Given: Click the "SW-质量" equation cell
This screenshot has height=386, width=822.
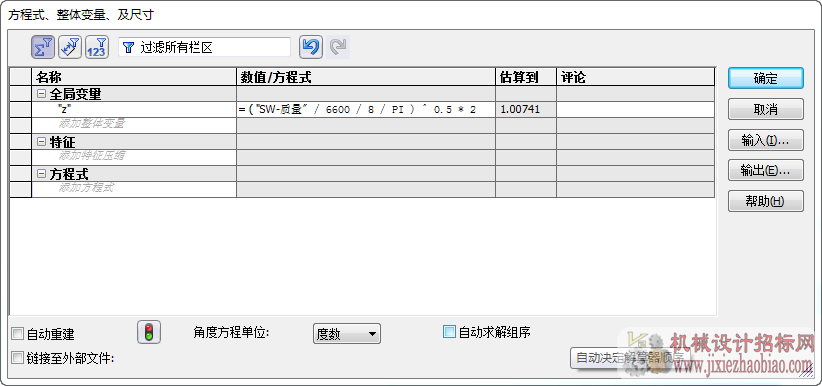Looking at the screenshot, I should tap(366, 110).
